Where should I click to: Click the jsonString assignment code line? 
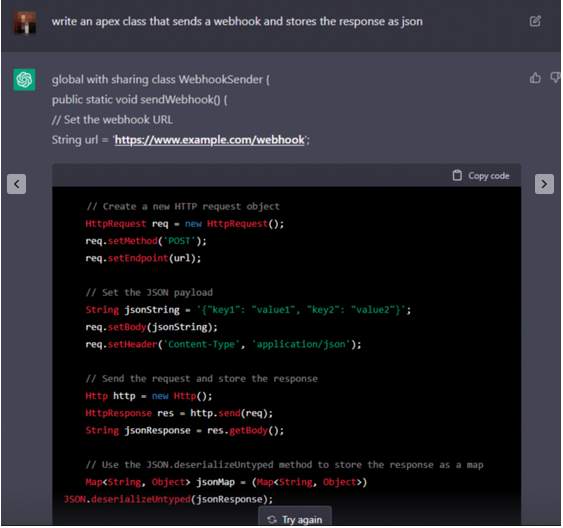point(248,310)
